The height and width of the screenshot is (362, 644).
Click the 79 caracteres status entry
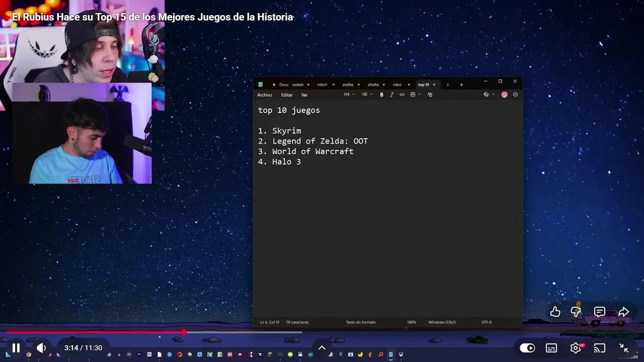pyautogui.click(x=297, y=322)
